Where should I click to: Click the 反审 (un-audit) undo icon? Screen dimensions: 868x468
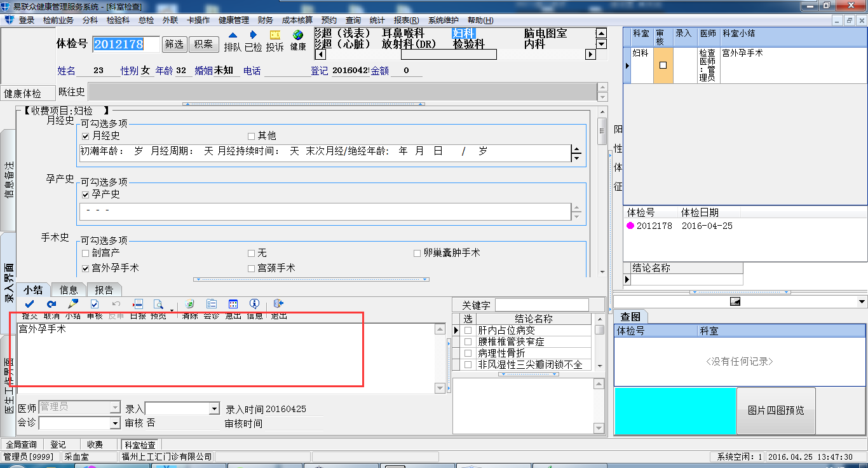116,304
